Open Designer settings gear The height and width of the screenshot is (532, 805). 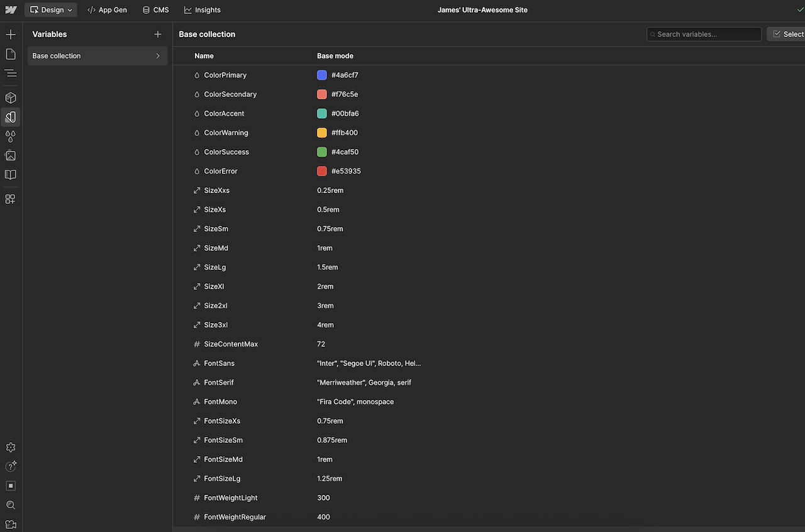10,447
